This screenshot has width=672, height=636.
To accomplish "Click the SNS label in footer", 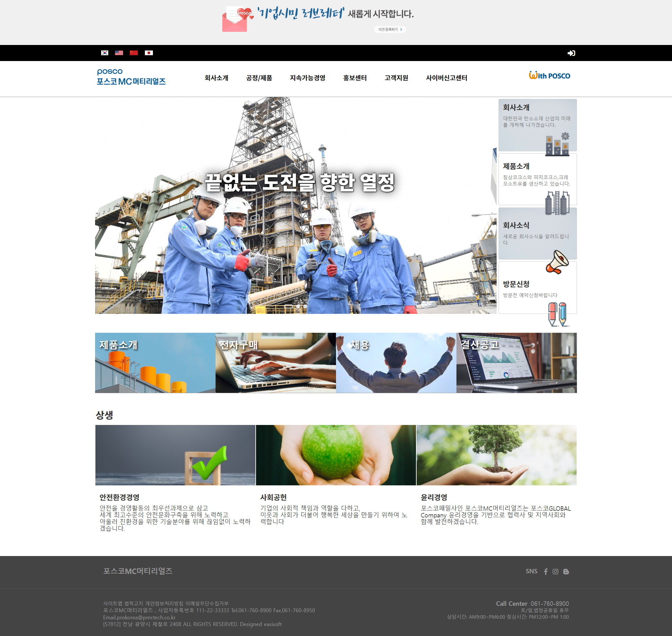I will tap(531, 571).
